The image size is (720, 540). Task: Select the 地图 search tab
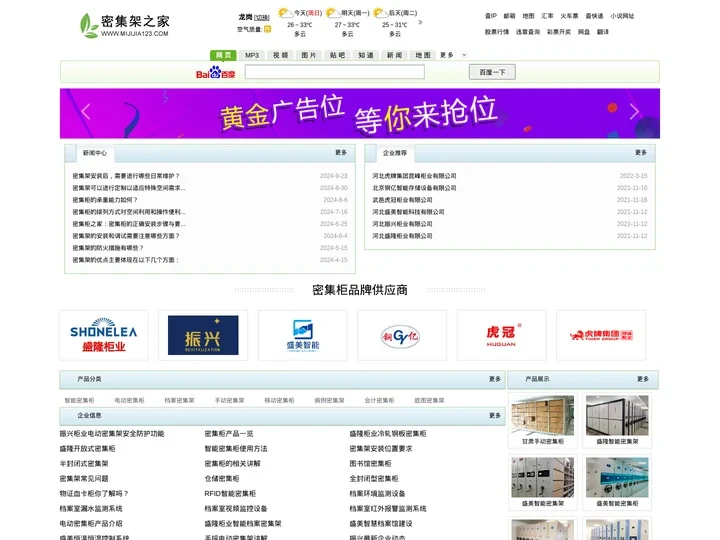tap(422, 55)
